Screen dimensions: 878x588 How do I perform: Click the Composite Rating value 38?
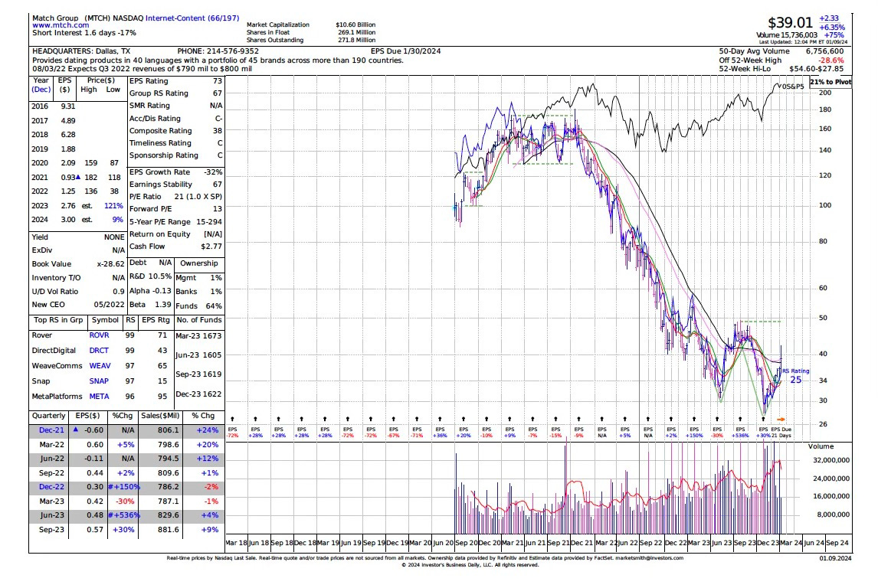pyautogui.click(x=218, y=130)
